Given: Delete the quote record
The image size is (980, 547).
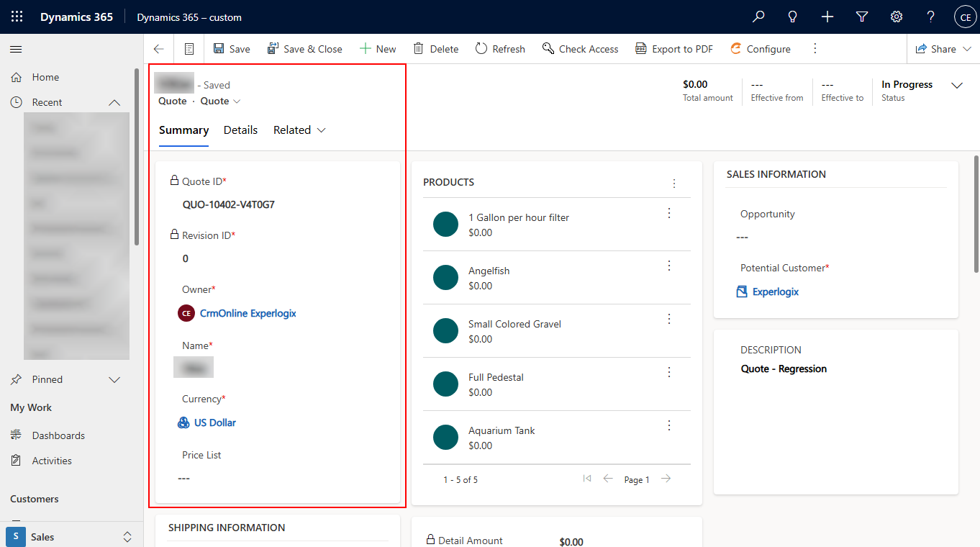Looking at the screenshot, I should click(x=435, y=49).
